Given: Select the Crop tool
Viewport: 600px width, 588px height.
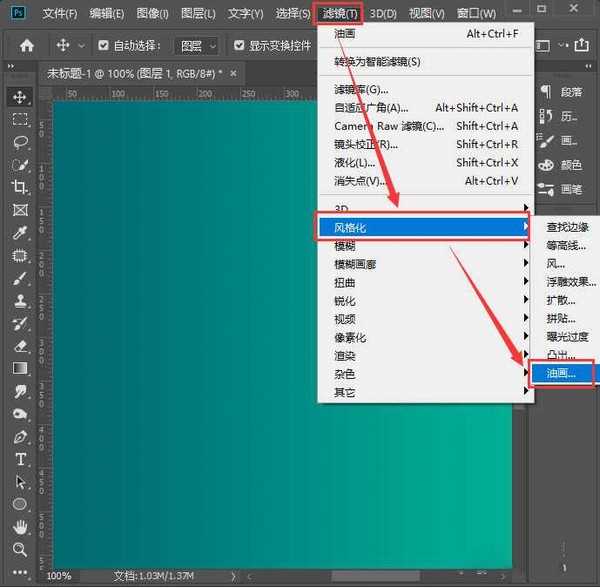Looking at the screenshot, I should click(x=19, y=187).
